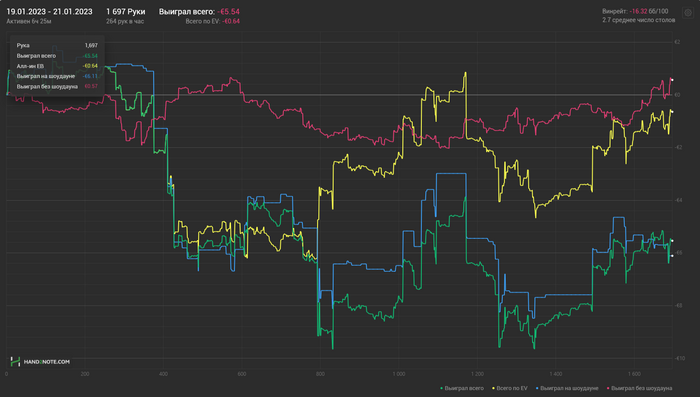The image size is (700, 397).
Task: Click the '200' label on hands axis
Action: click(85, 374)
